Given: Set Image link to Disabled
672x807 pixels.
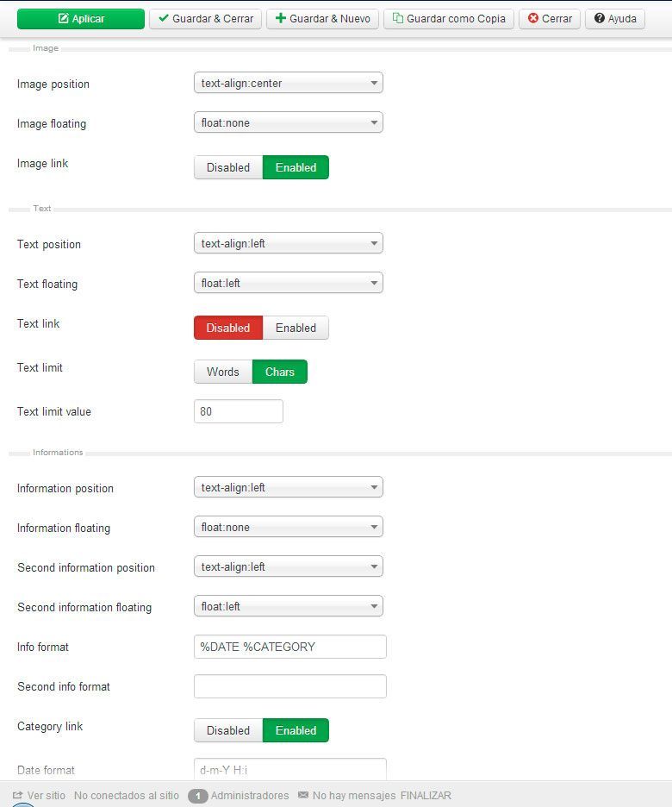Looking at the screenshot, I should pos(228,167).
